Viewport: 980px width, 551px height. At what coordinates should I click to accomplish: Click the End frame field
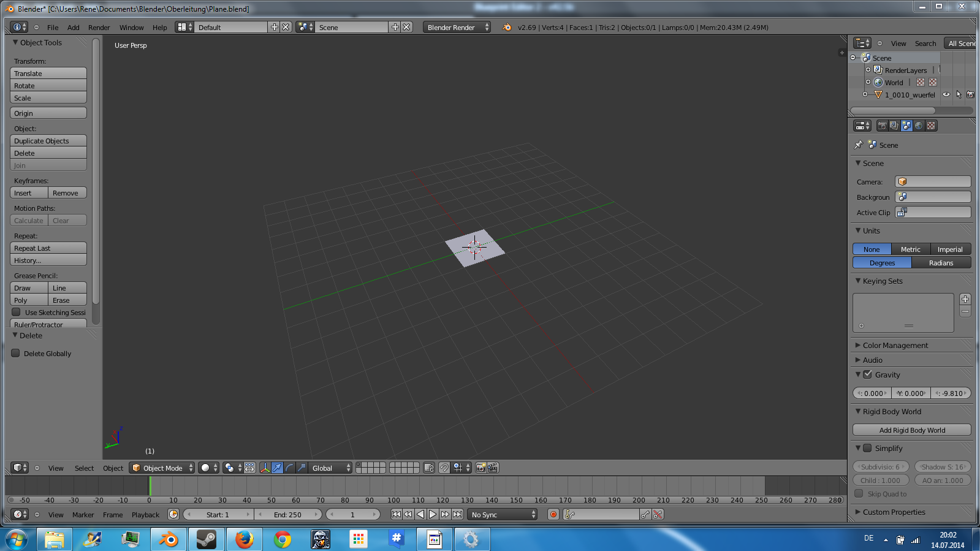coord(287,514)
